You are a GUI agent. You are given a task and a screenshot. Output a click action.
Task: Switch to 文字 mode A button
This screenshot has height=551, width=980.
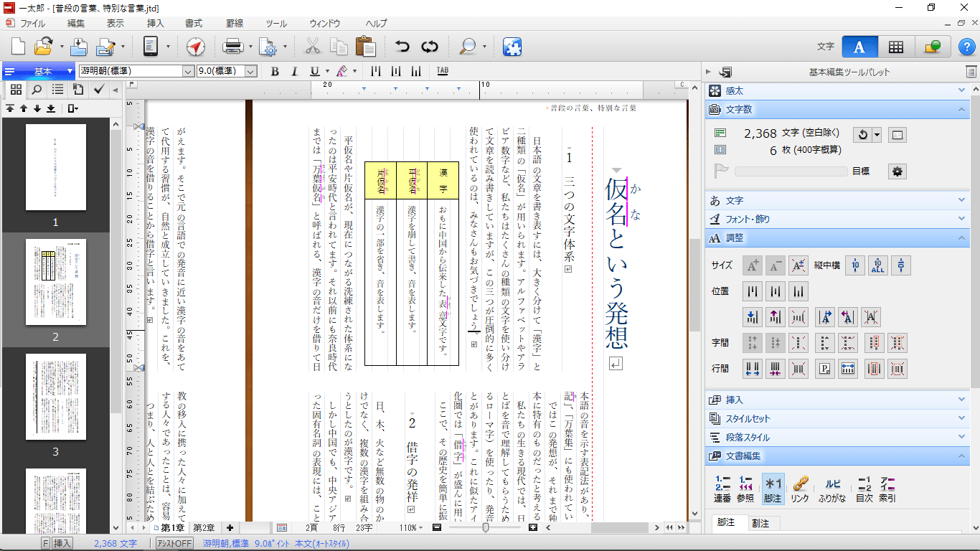(859, 47)
